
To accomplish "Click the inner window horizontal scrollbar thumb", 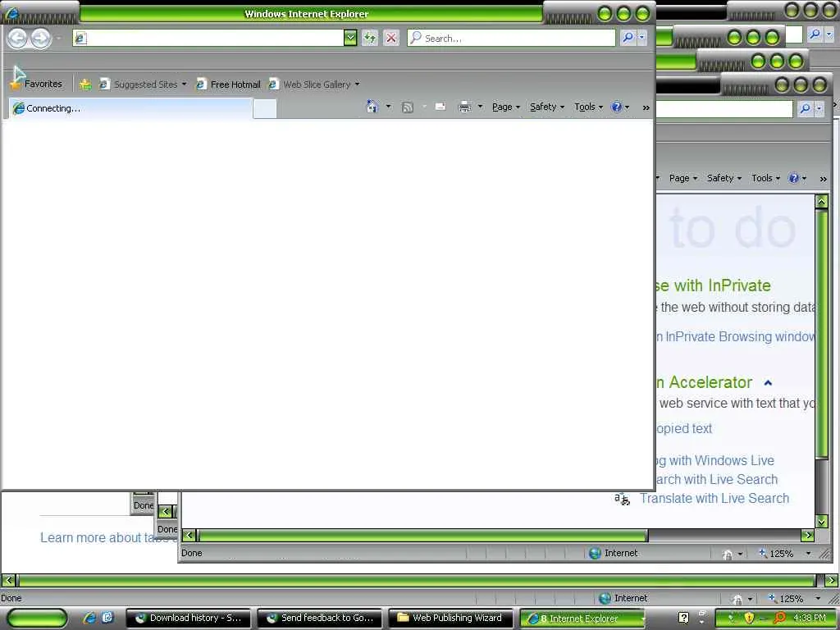I will tap(422, 535).
